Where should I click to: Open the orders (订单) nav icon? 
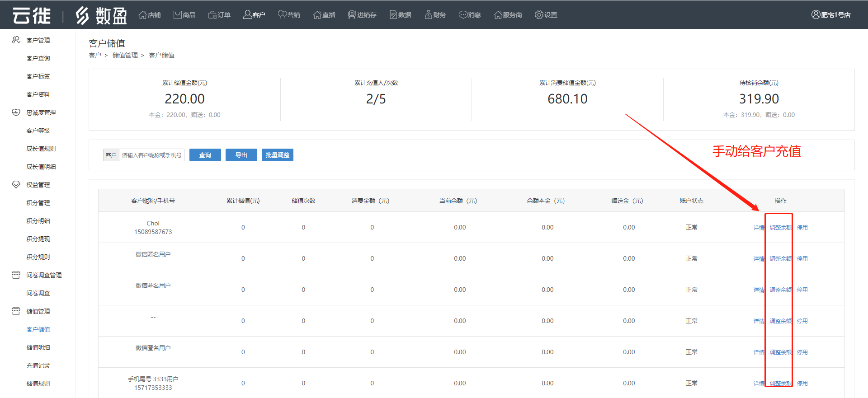pos(212,15)
